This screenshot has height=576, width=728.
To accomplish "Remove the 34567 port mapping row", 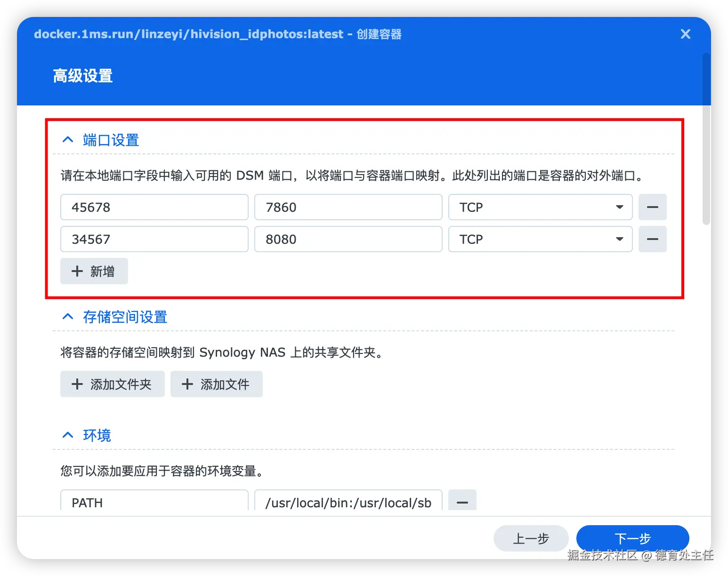I will click(x=653, y=239).
